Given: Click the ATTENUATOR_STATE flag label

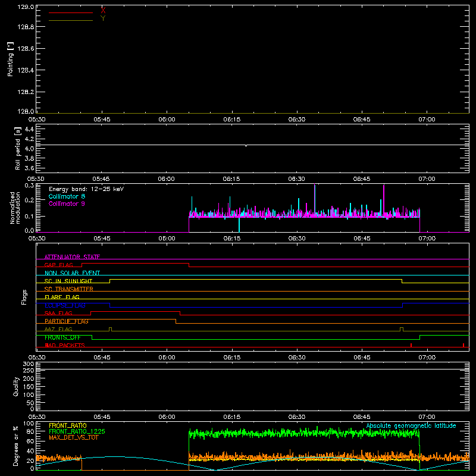Looking at the screenshot, I should coord(72,257).
